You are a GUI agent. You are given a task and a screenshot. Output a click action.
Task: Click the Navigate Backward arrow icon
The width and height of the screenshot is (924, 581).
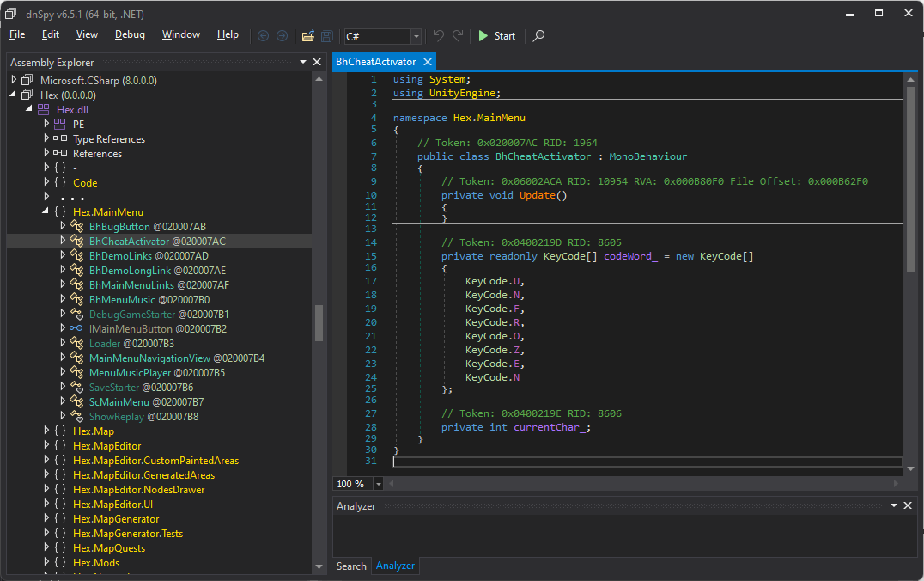[263, 36]
